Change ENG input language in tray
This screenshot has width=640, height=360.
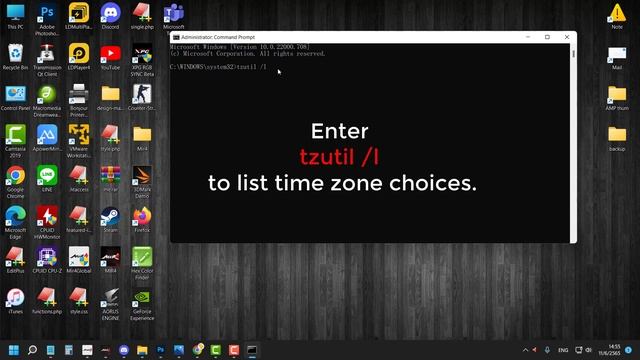[x=563, y=350]
